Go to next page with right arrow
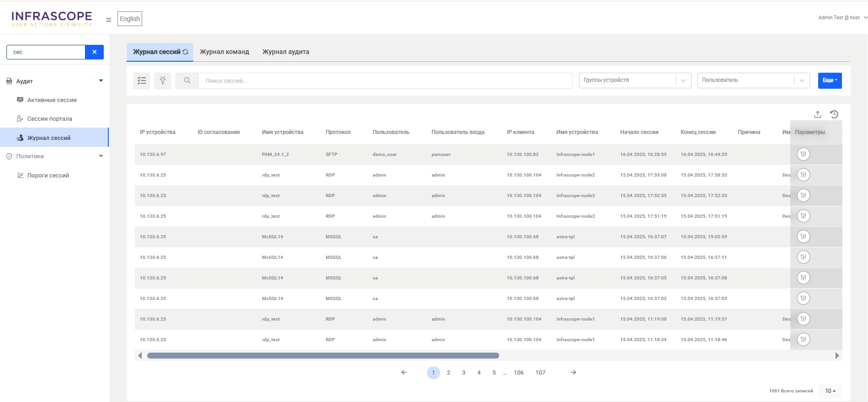The height and width of the screenshot is (402, 868). [x=573, y=373]
